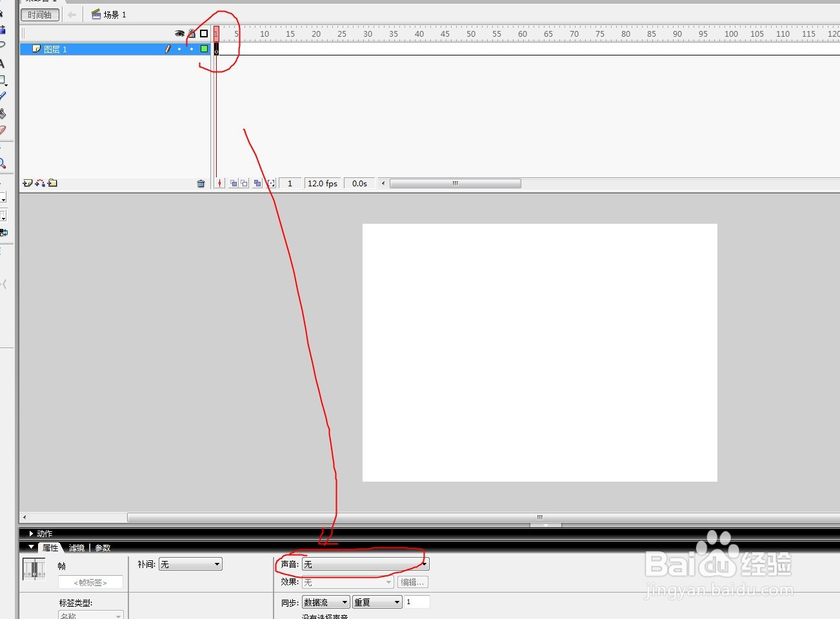Click the 帧 label in properties
840x619 pixels.
click(62, 566)
